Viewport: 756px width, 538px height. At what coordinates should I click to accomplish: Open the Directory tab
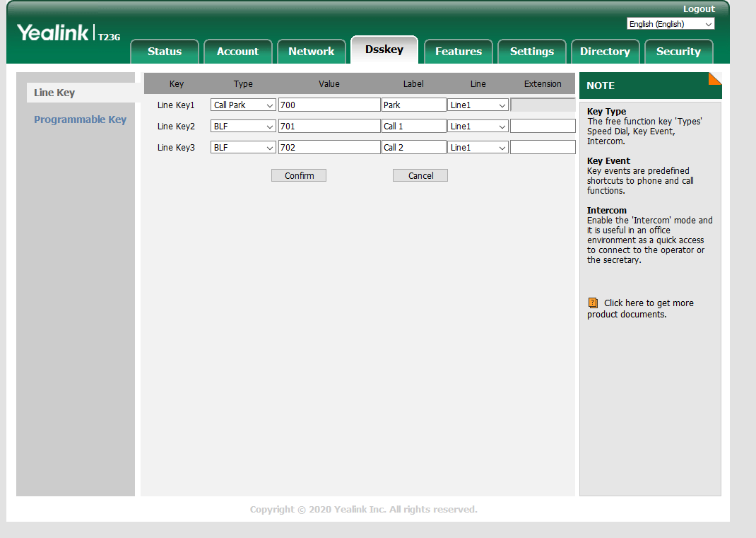click(604, 52)
